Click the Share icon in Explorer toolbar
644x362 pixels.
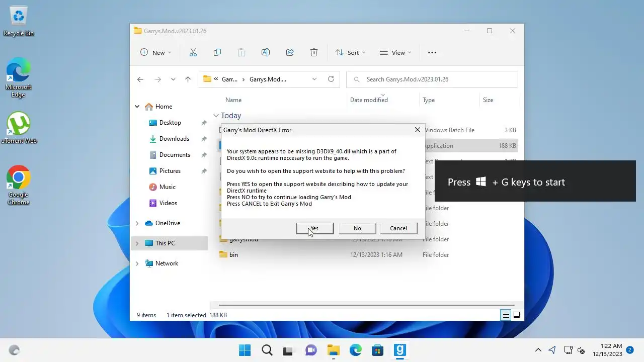(290, 52)
